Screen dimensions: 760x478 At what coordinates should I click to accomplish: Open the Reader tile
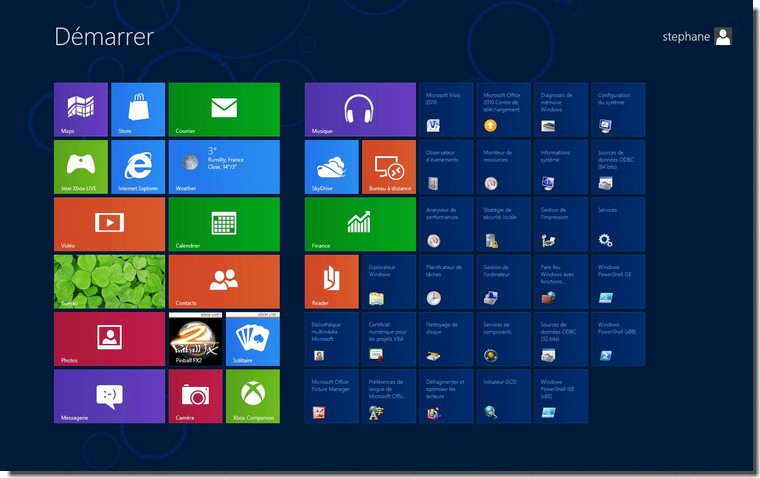332,282
